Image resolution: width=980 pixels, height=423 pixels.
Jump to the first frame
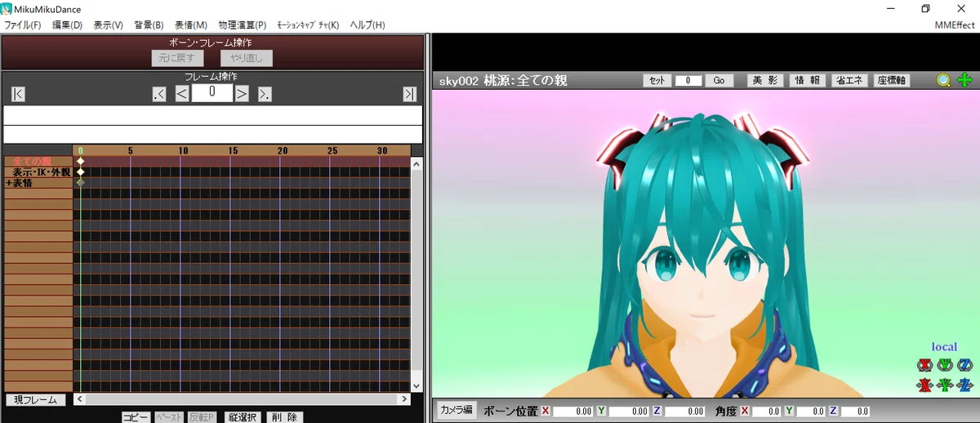pyautogui.click(x=18, y=94)
